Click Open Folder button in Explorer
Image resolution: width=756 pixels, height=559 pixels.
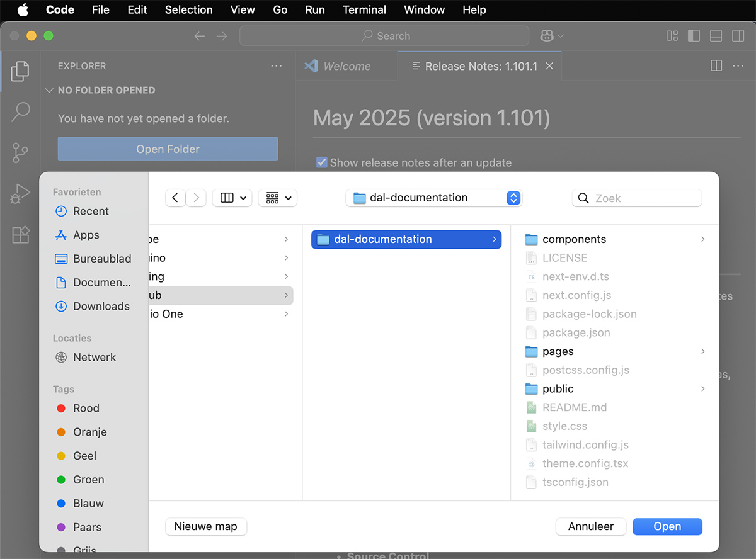[168, 149]
